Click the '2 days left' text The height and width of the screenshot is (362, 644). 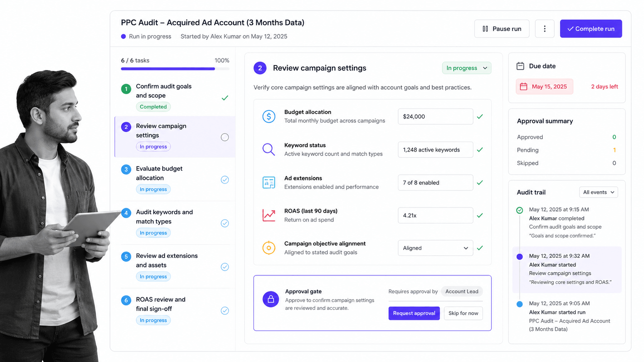[x=604, y=87]
